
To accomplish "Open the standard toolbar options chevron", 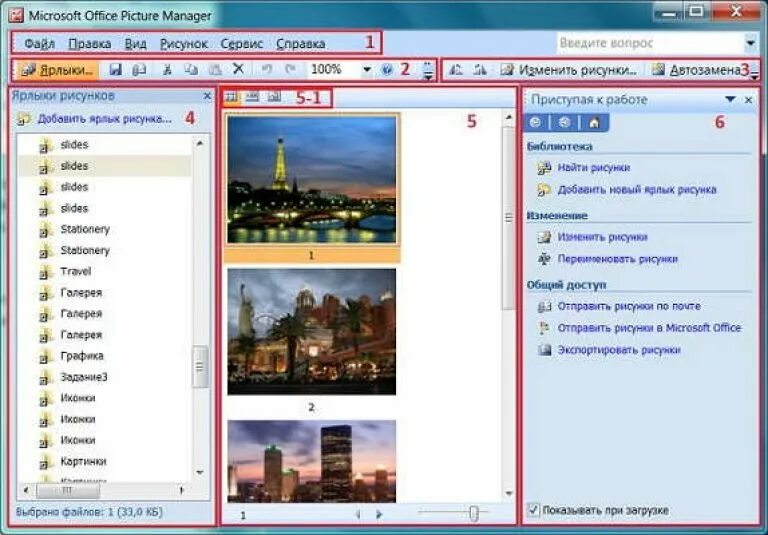I will (428, 71).
